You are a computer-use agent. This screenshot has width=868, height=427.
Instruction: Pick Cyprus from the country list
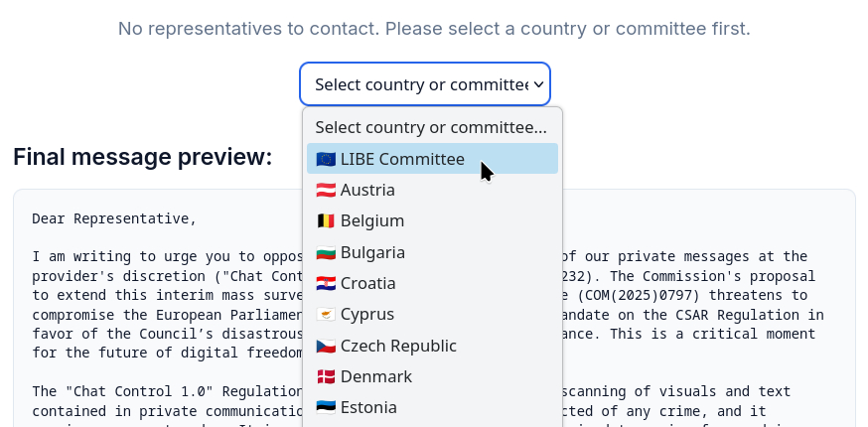[x=367, y=314]
